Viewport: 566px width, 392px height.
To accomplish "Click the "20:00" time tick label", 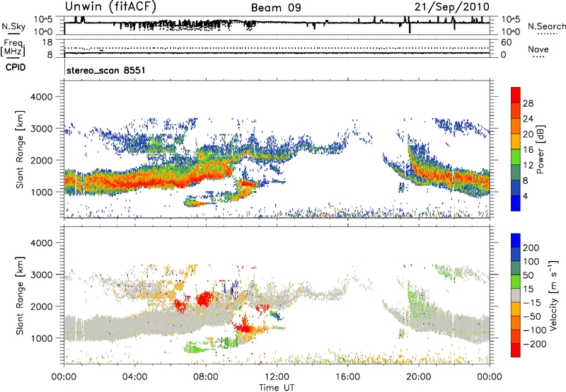I will click(419, 377).
